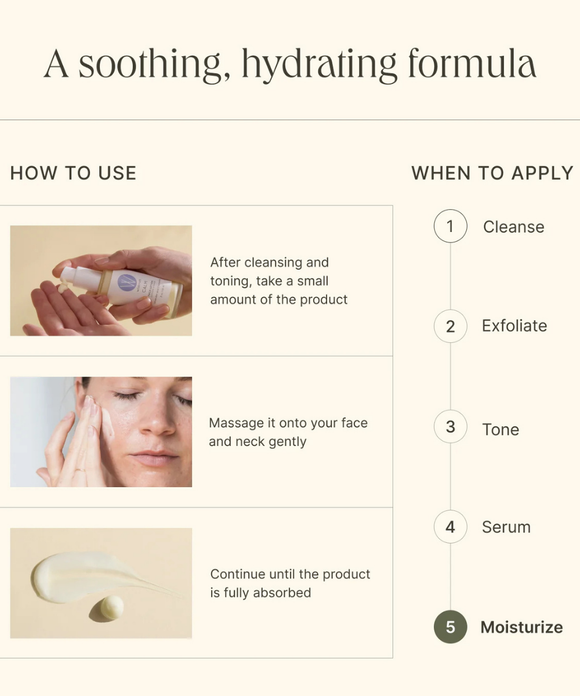Click step 1 circle for Cleanse
Image resolution: width=580 pixels, height=696 pixels.
tap(450, 226)
